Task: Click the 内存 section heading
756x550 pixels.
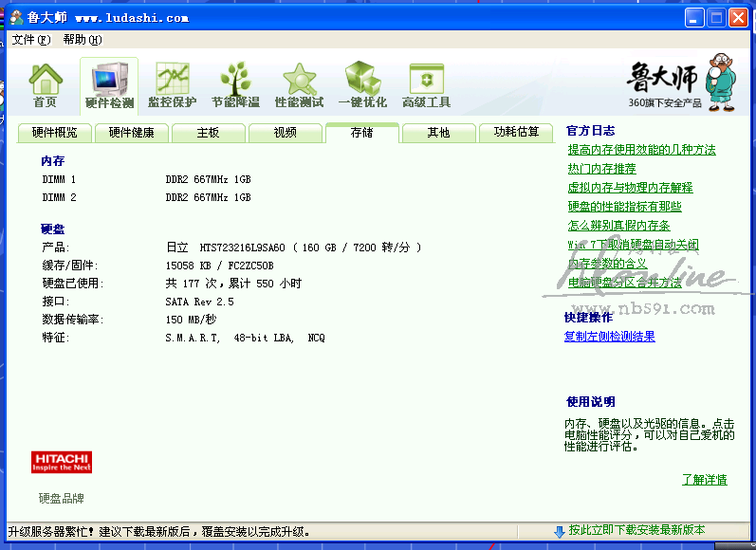Action: coord(52,161)
